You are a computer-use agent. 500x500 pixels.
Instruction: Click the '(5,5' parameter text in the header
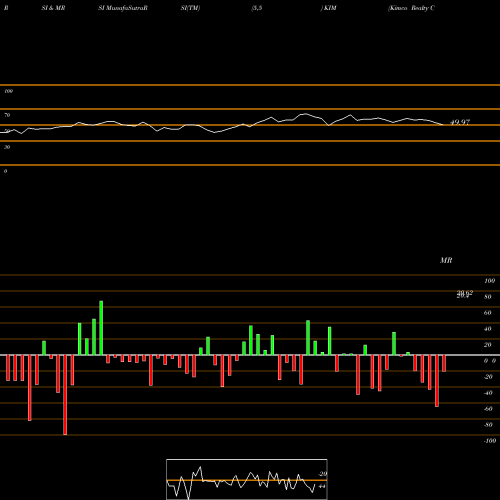pos(257,8)
